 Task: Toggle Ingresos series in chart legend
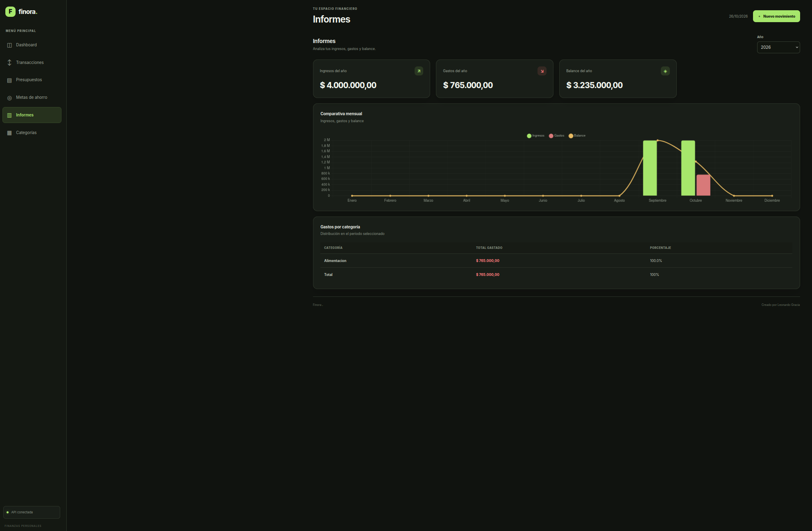click(x=535, y=136)
